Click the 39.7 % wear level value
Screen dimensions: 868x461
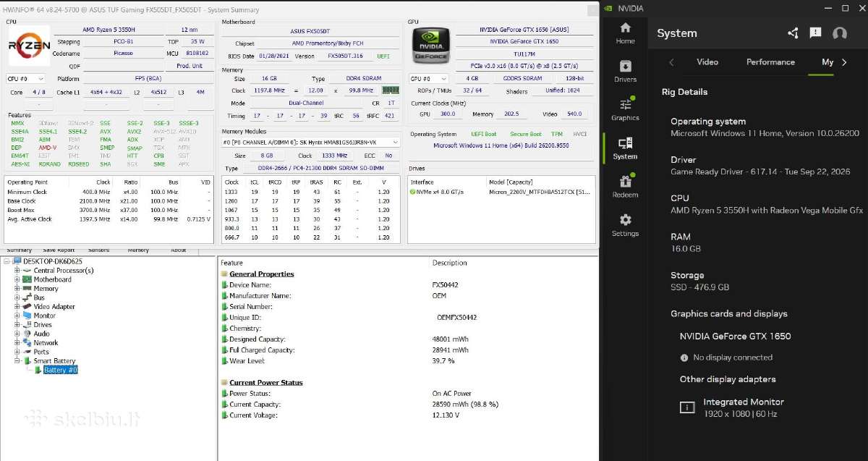coord(443,361)
